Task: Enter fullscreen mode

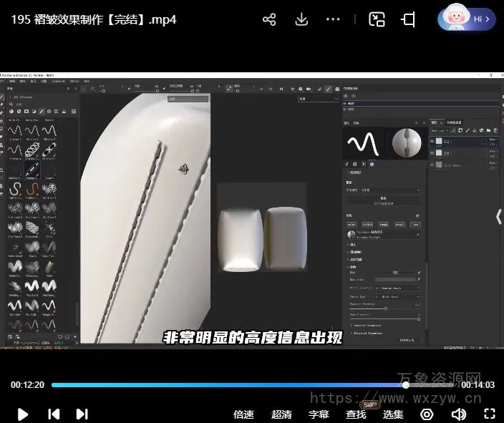Action: [490, 414]
